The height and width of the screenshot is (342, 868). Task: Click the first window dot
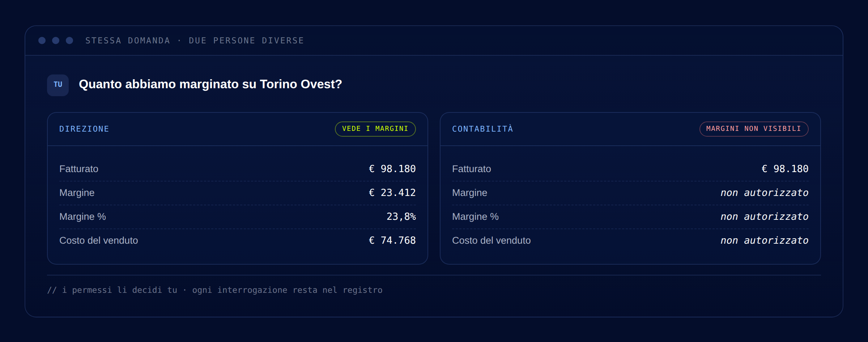coord(42,40)
